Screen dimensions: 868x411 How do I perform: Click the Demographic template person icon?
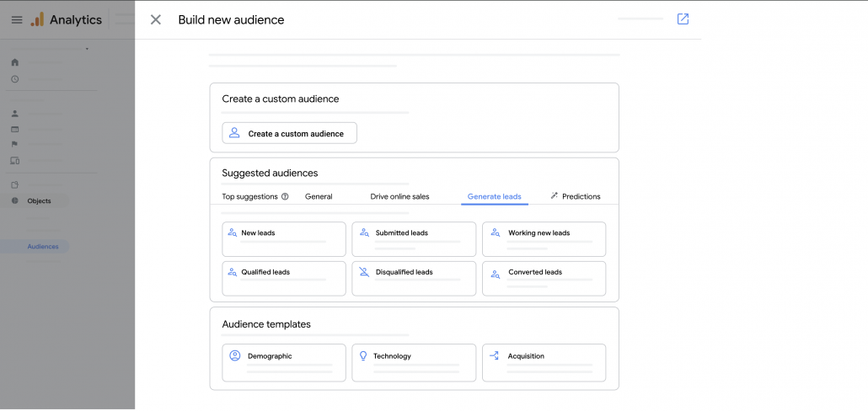tap(235, 356)
